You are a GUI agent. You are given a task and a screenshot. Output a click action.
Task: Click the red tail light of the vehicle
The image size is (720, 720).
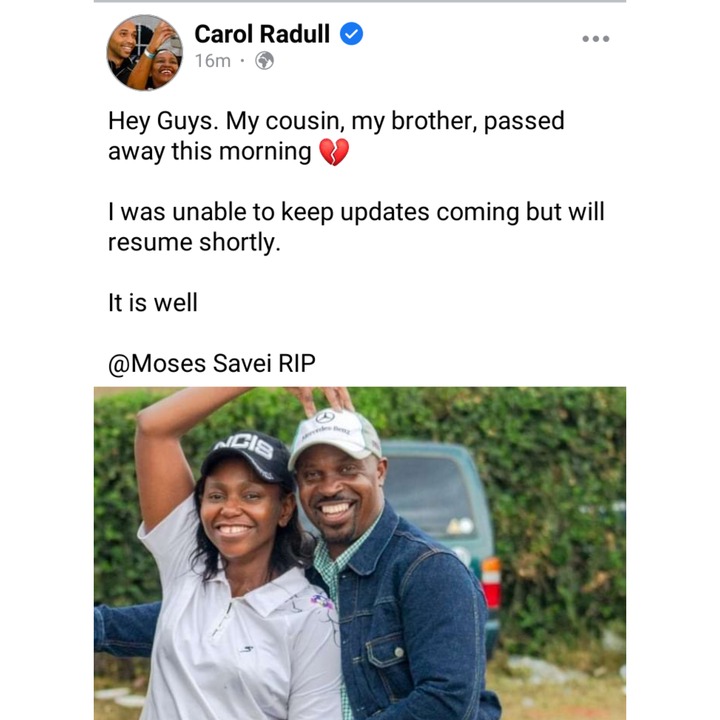point(491,583)
